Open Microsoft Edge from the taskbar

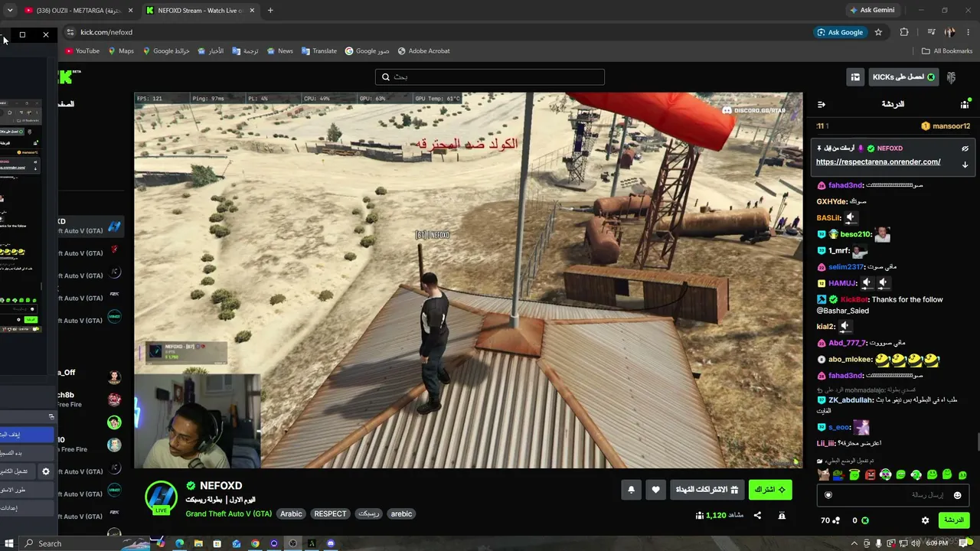(179, 543)
